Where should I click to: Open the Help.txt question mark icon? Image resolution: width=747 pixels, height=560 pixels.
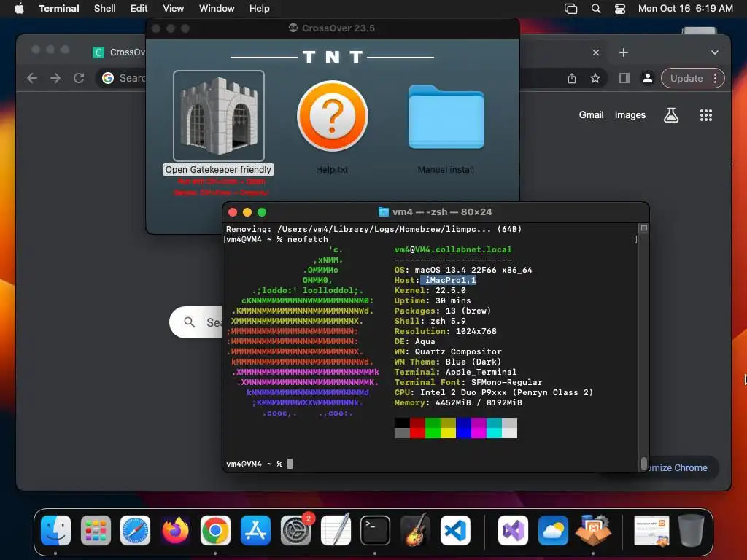(x=333, y=116)
